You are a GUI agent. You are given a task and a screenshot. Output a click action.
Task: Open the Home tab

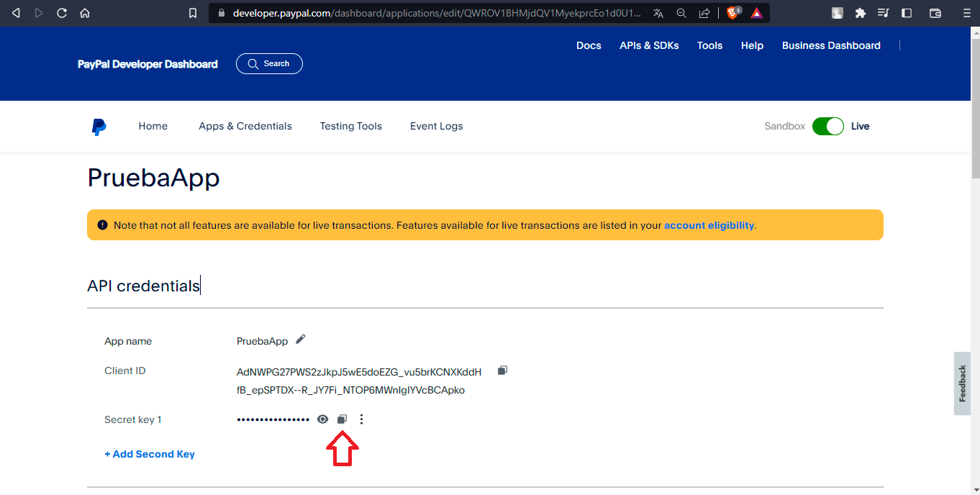[x=153, y=126]
